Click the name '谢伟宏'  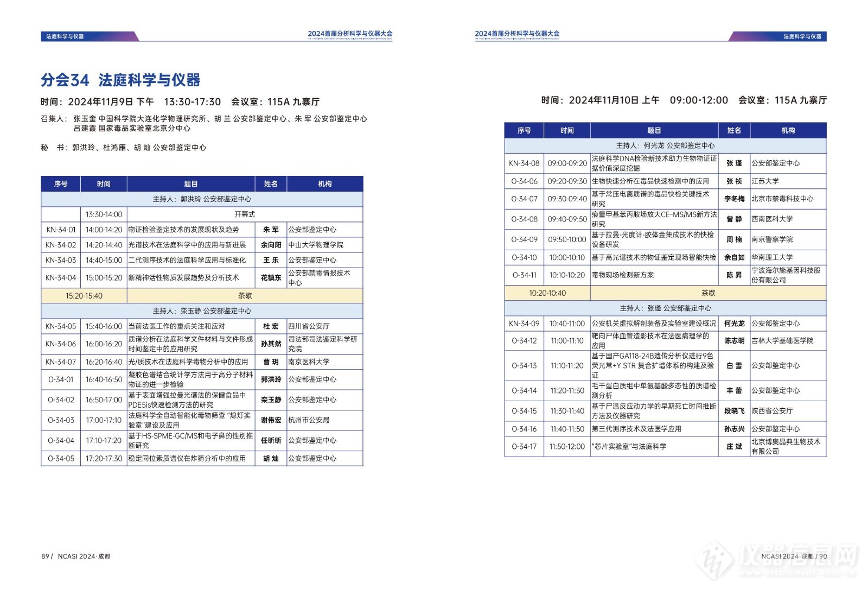pos(271,420)
